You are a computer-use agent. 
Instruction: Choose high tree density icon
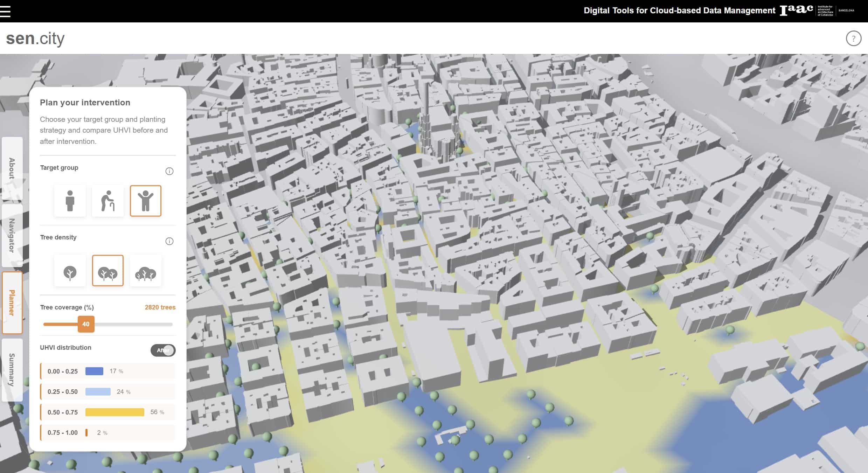tap(146, 271)
